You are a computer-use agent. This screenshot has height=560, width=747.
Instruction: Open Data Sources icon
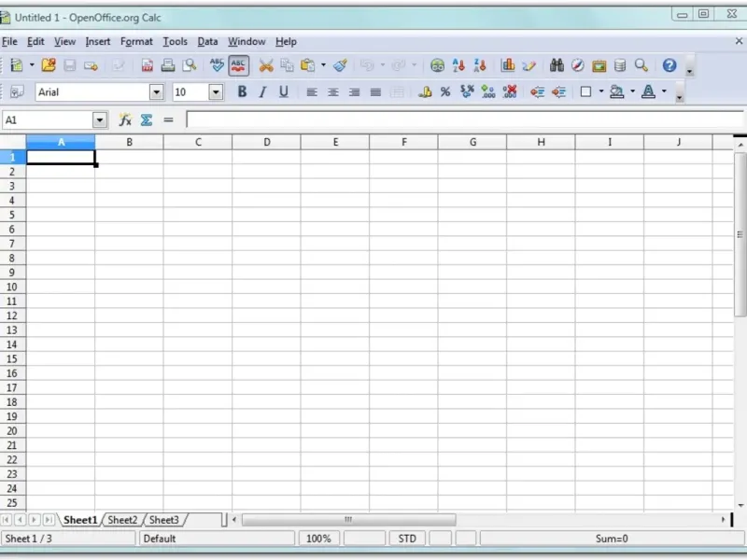click(620, 65)
